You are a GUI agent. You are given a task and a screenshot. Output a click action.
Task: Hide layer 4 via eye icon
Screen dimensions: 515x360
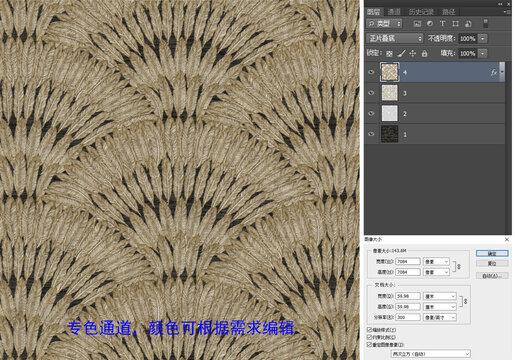pyautogui.click(x=371, y=72)
